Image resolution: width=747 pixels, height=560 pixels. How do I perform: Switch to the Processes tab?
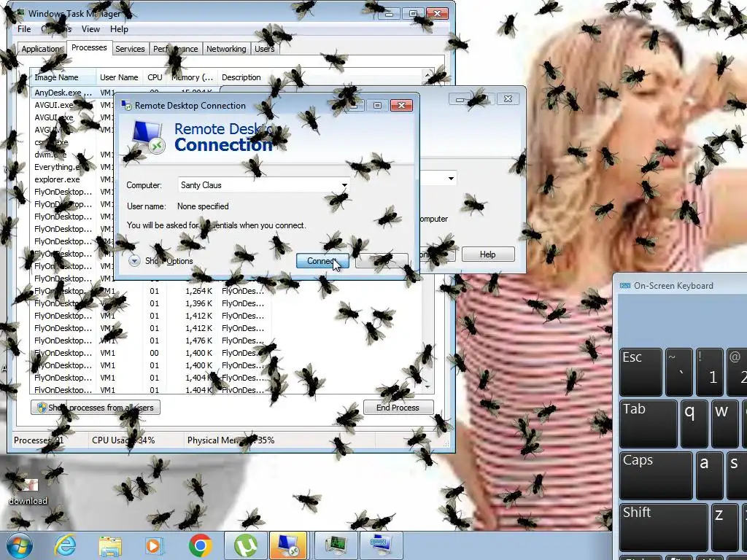89,47
